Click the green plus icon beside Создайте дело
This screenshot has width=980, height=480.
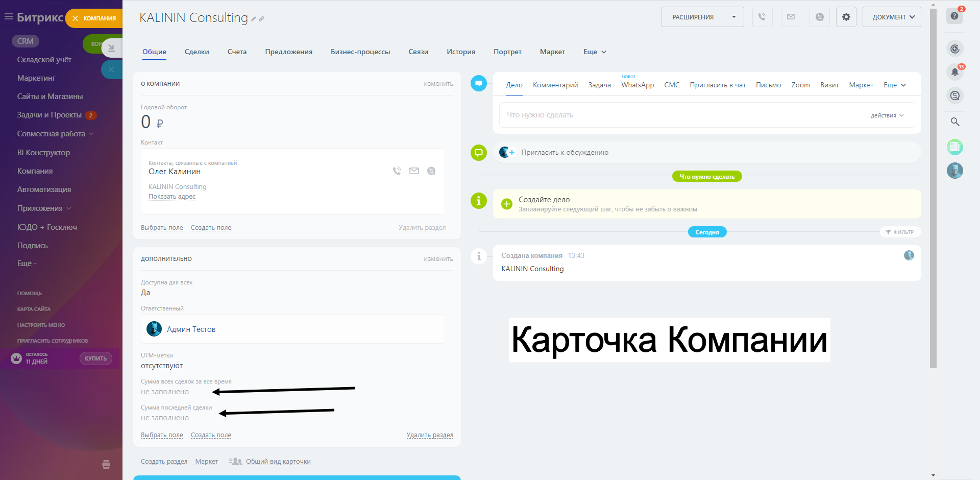coord(506,204)
